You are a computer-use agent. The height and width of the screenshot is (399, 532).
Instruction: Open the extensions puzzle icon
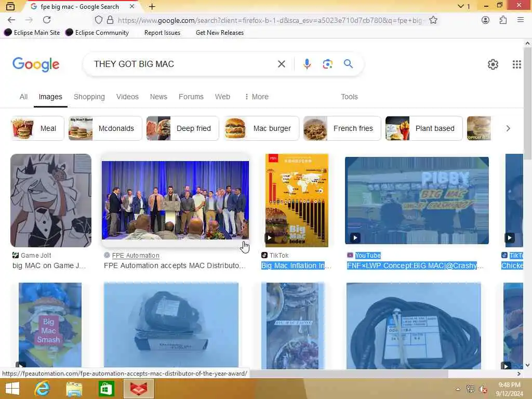(x=503, y=20)
